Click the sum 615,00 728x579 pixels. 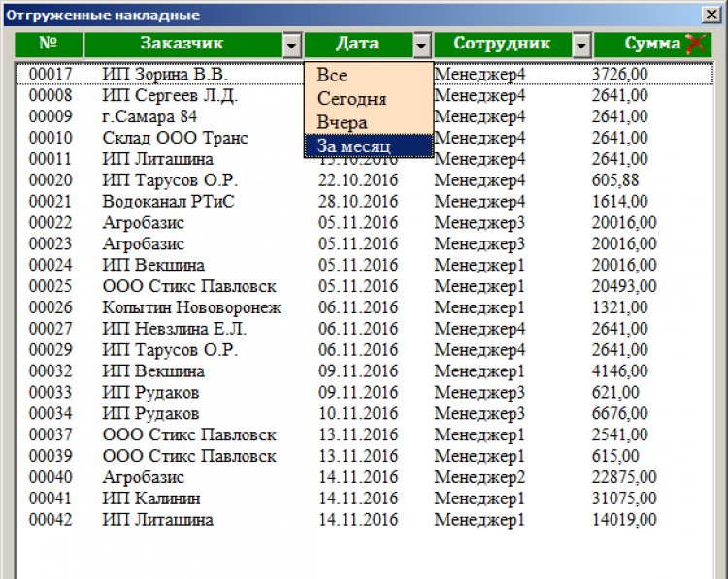(x=615, y=456)
